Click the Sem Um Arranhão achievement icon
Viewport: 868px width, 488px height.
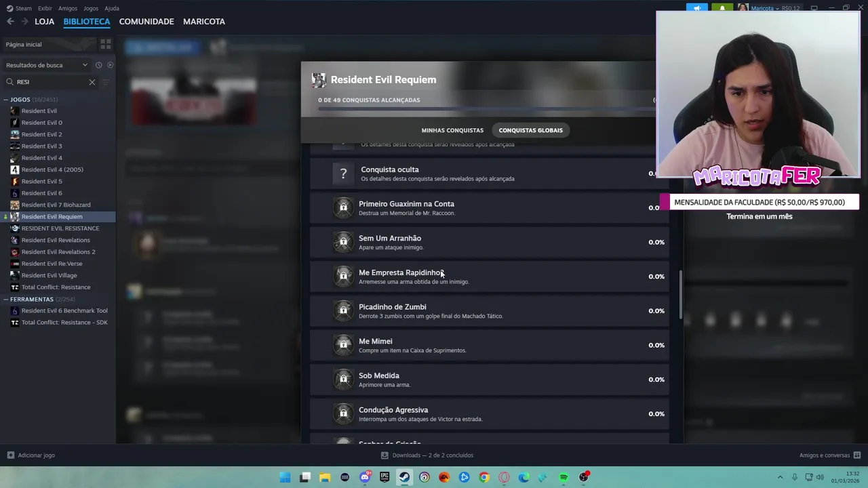point(343,242)
